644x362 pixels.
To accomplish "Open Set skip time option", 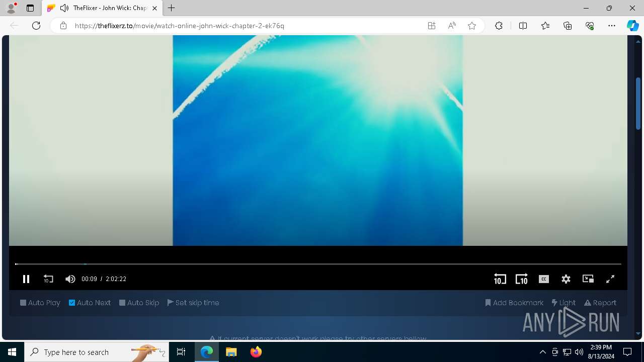I will (193, 303).
